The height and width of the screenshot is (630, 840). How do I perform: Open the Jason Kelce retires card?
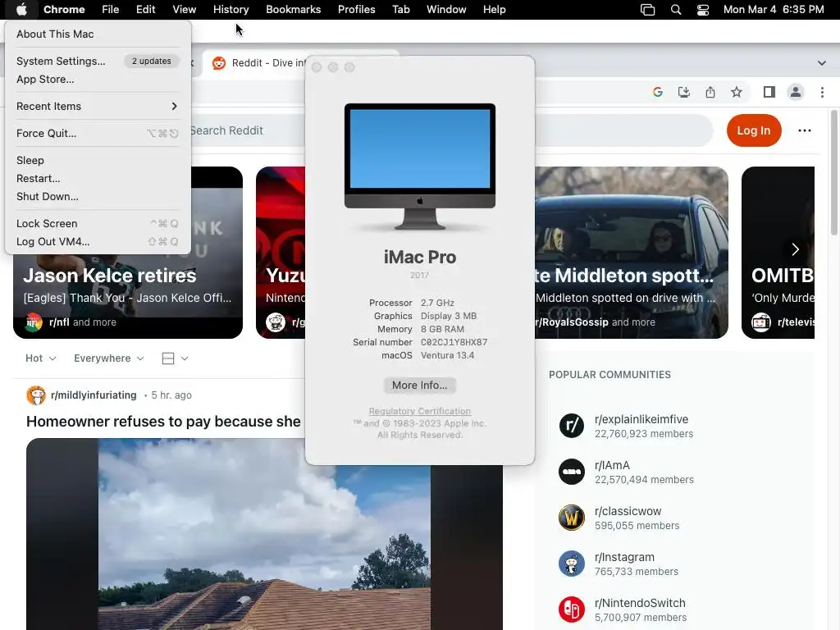click(128, 253)
